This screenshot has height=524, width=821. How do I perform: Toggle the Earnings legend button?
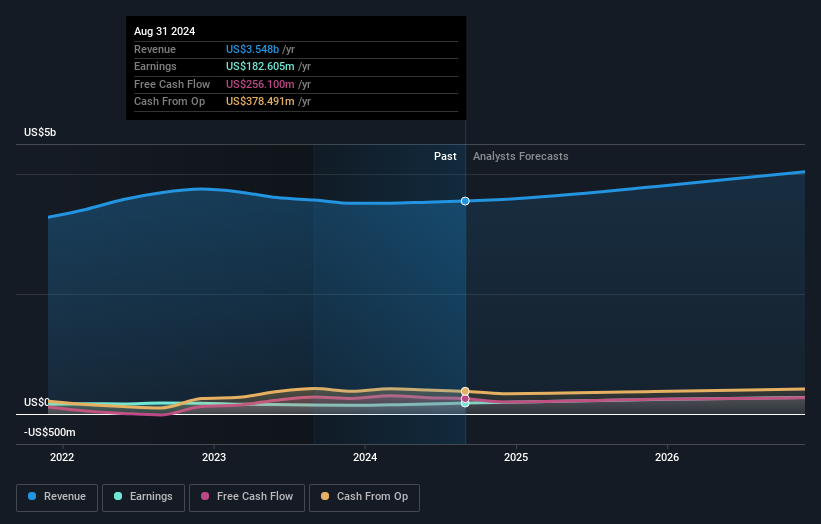(143, 497)
